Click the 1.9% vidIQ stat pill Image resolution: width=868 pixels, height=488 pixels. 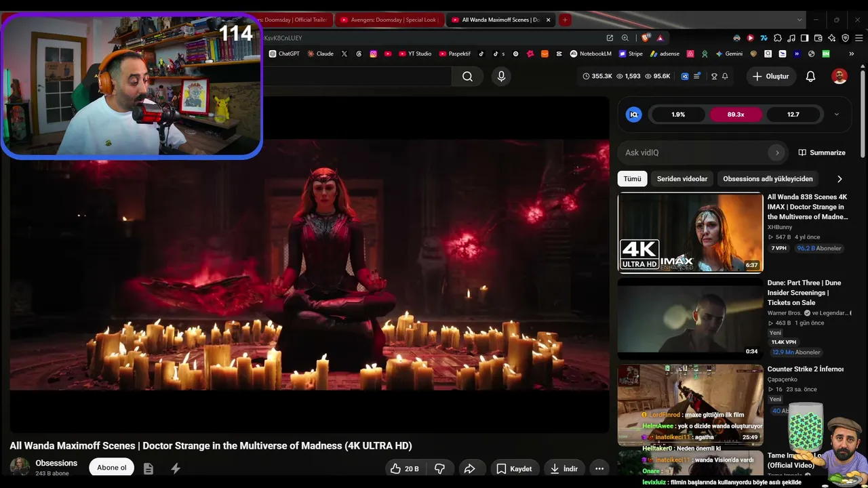(x=678, y=115)
